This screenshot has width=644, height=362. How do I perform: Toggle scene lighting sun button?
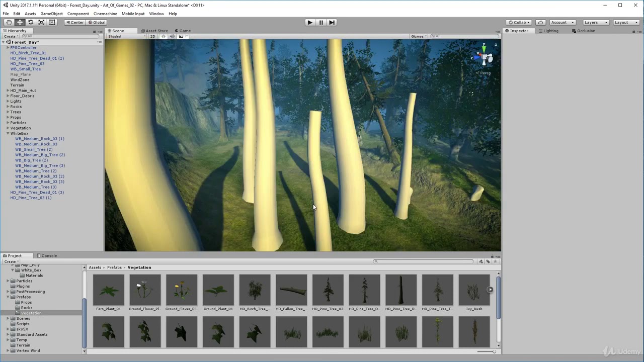[163, 36]
